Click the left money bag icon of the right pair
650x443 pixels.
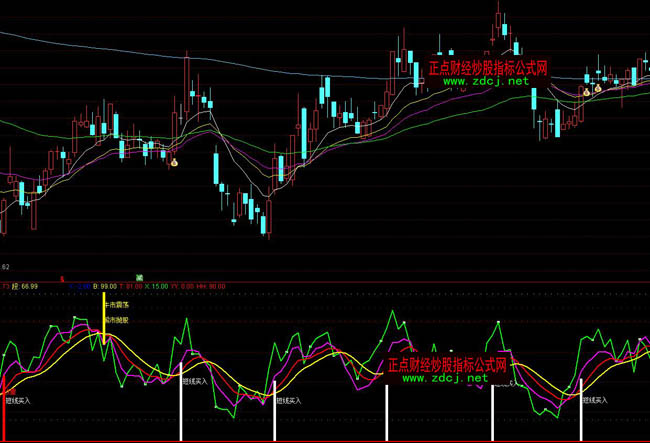click(x=585, y=92)
